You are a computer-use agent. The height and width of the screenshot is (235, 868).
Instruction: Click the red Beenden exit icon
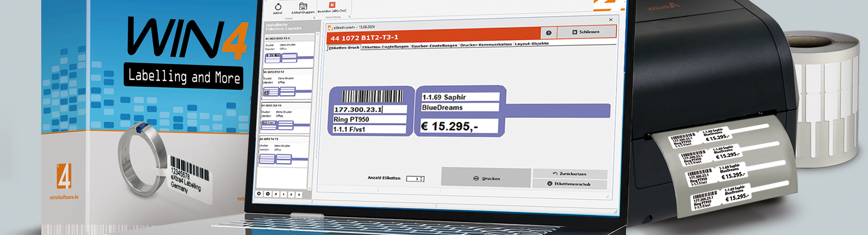coord(332,5)
